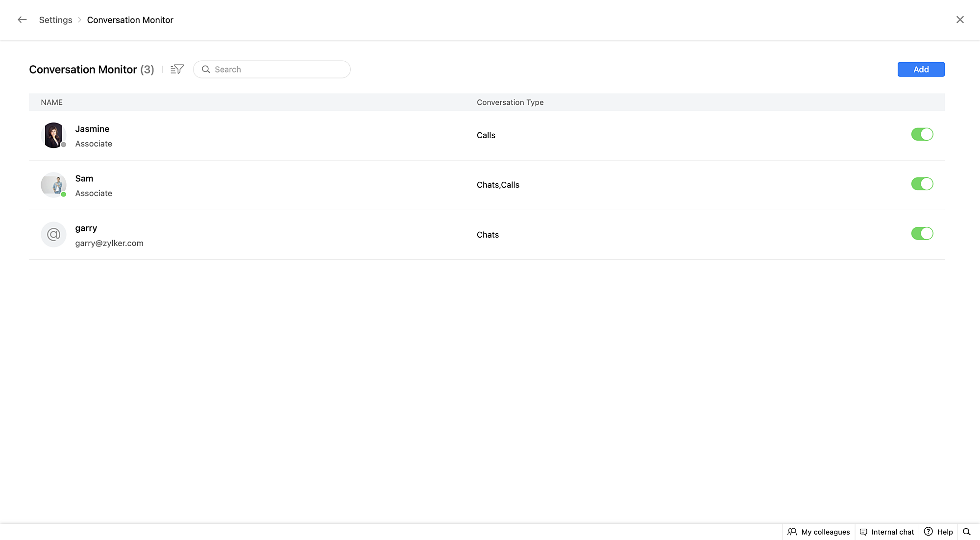Click the Add button
The image size is (980, 540).
[921, 70]
